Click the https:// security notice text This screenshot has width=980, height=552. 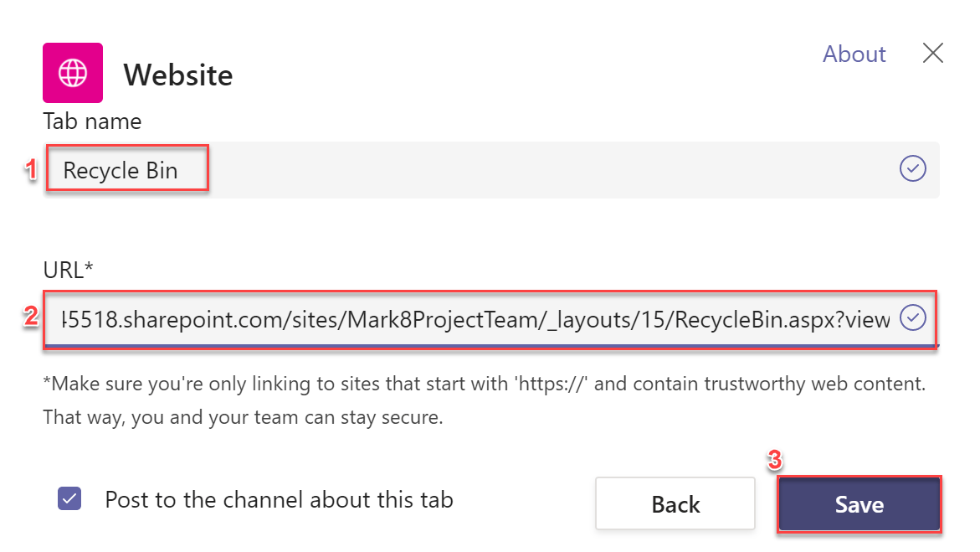click(x=484, y=400)
